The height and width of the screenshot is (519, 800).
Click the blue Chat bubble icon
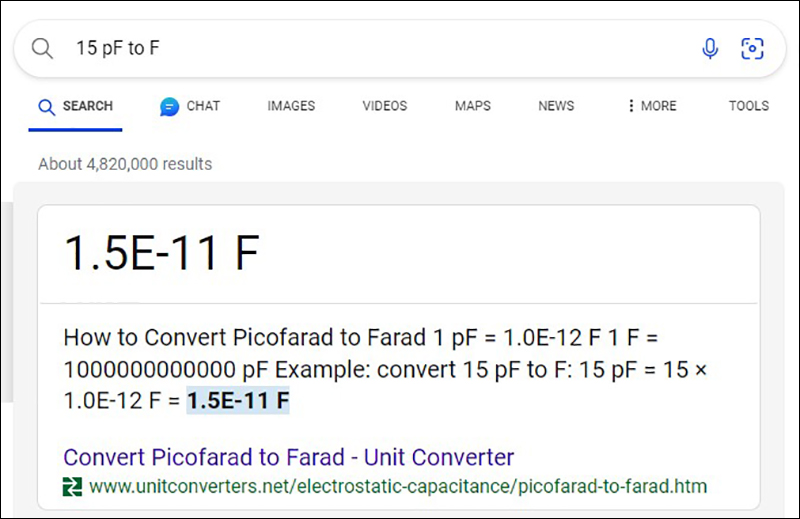[x=170, y=106]
